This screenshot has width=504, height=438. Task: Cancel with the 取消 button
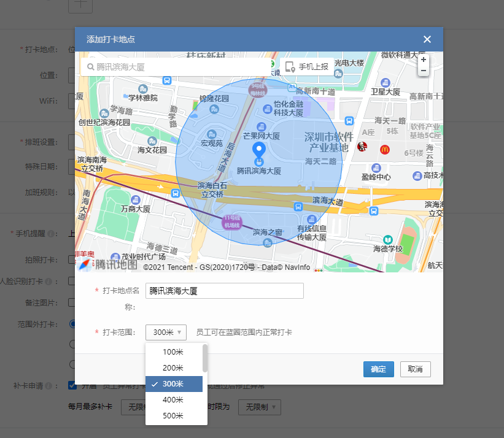[415, 369]
